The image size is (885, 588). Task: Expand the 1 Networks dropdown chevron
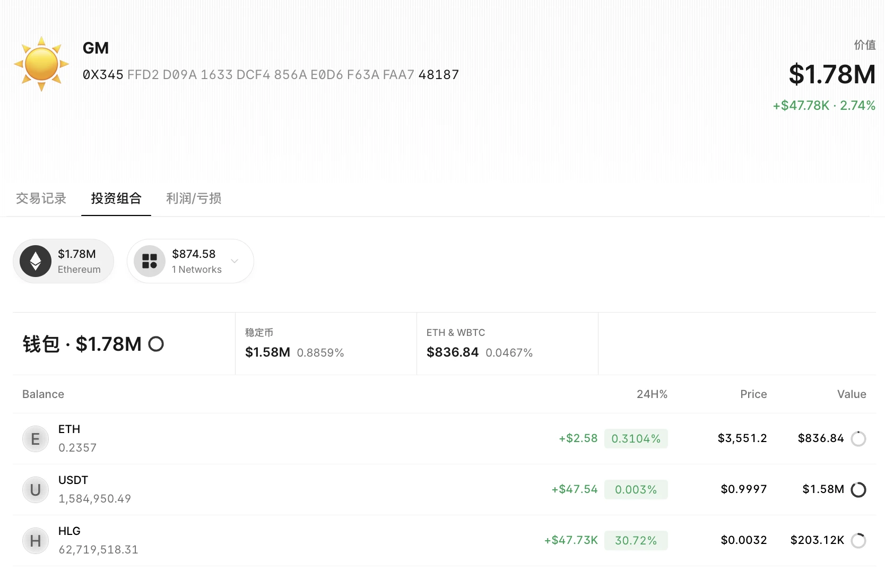(235, 261)
